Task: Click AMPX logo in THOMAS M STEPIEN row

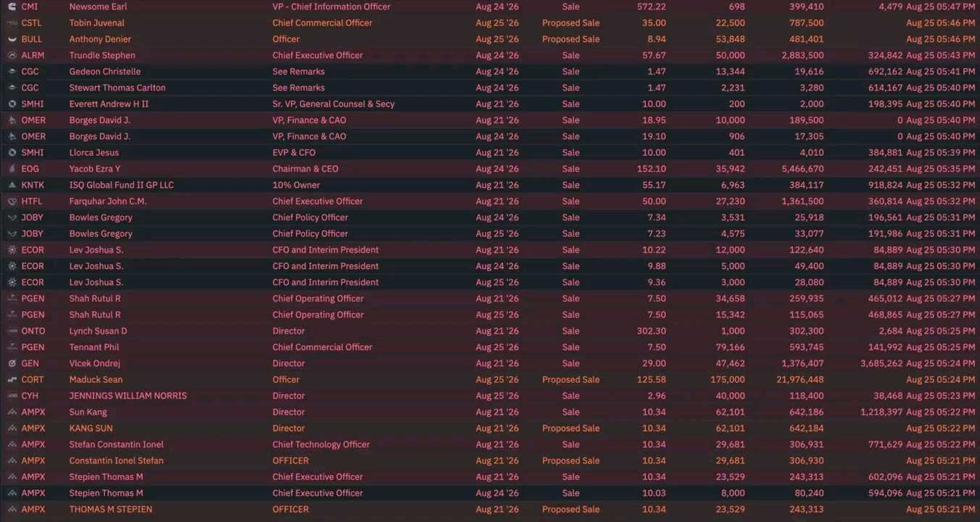Action: (x=12, y=509)
